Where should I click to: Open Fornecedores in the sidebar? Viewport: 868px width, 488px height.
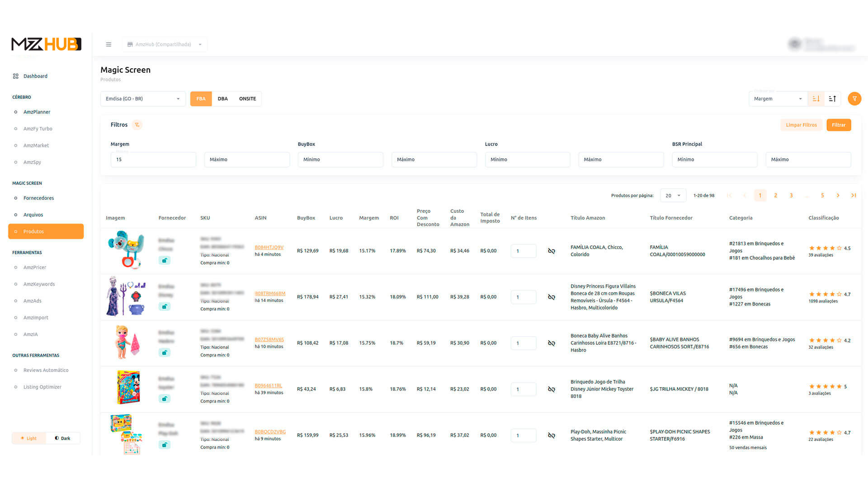pyautogui.click(x=38, y=198)
